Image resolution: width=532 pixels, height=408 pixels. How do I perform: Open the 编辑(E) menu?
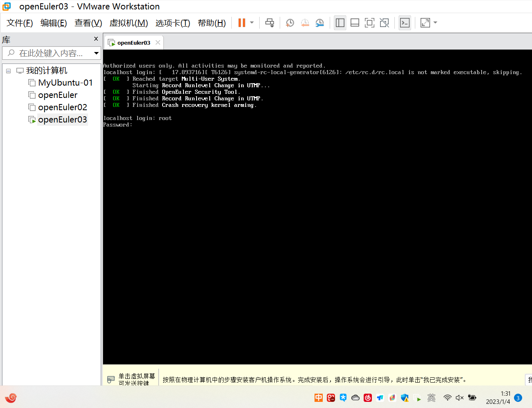pyautogui.click(x=54, y=23)
